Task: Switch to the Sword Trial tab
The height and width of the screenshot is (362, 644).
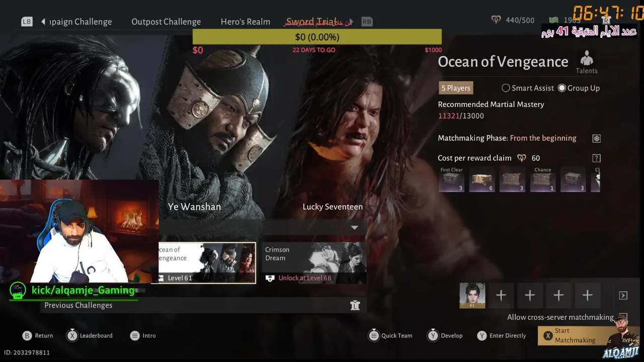Action: click(311, 22)
